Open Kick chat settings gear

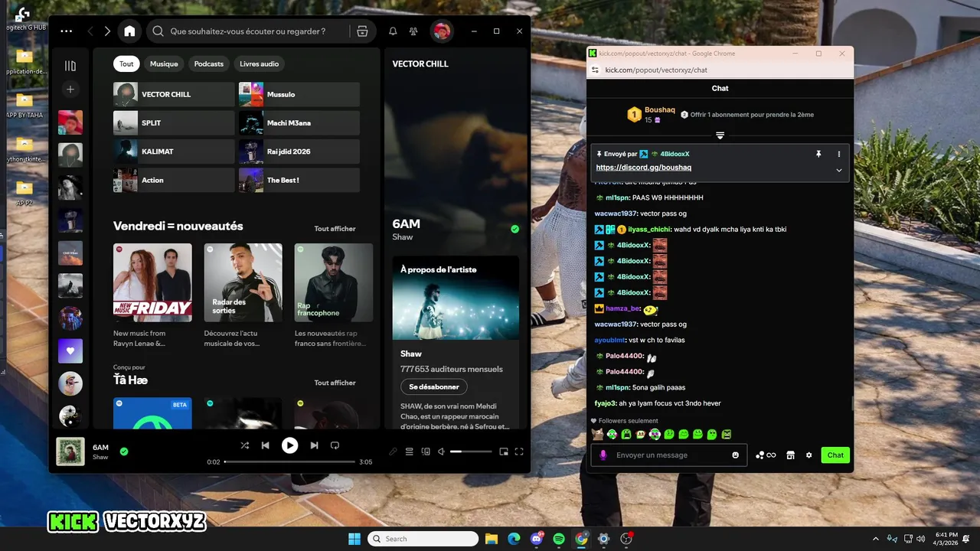coord(808,455)
